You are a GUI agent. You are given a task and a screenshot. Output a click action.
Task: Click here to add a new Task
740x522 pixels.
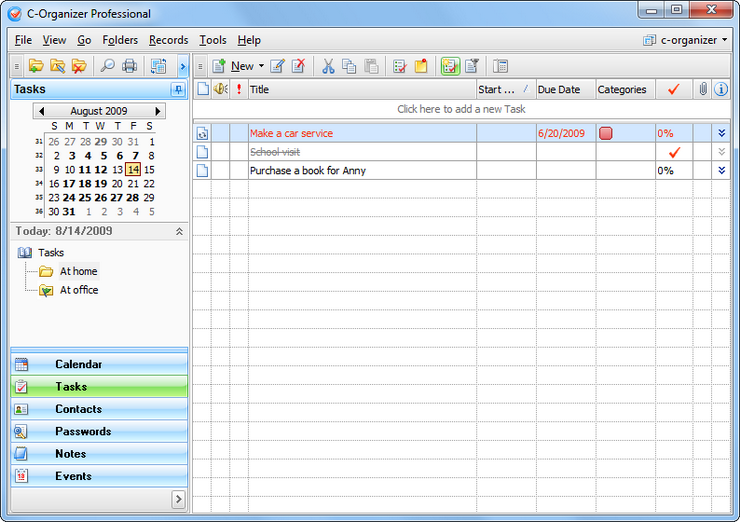tap(461, 109)
